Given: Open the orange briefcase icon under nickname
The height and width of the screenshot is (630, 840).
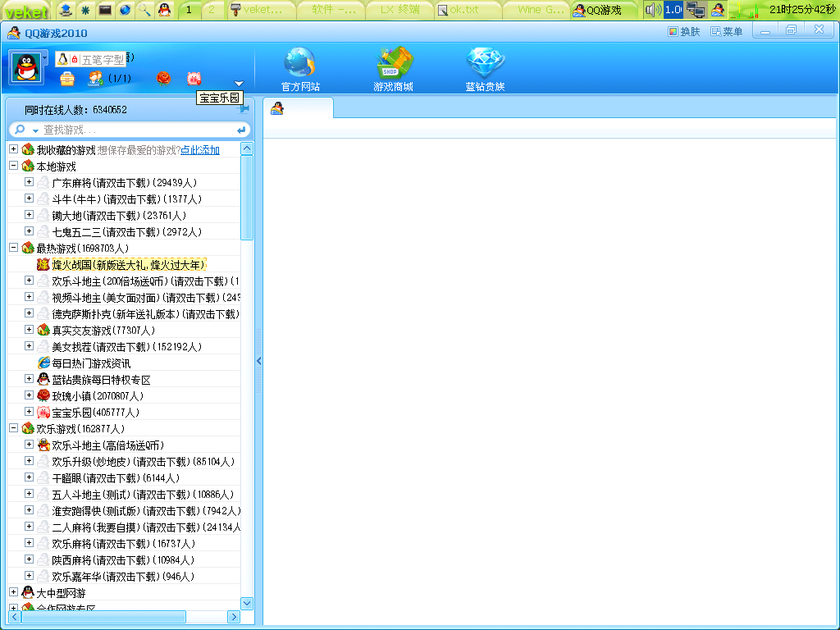Looking at the screenshot, I should coord(67,79).
